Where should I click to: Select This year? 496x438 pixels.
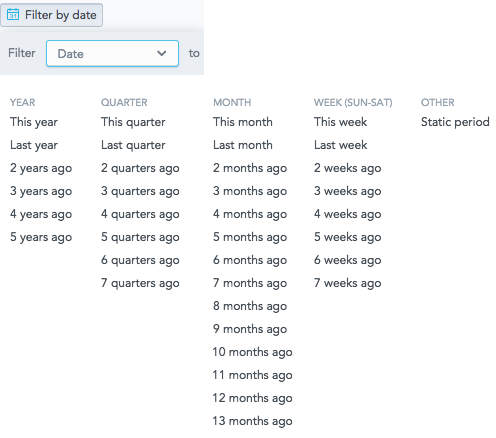click(x=34, y=122)
